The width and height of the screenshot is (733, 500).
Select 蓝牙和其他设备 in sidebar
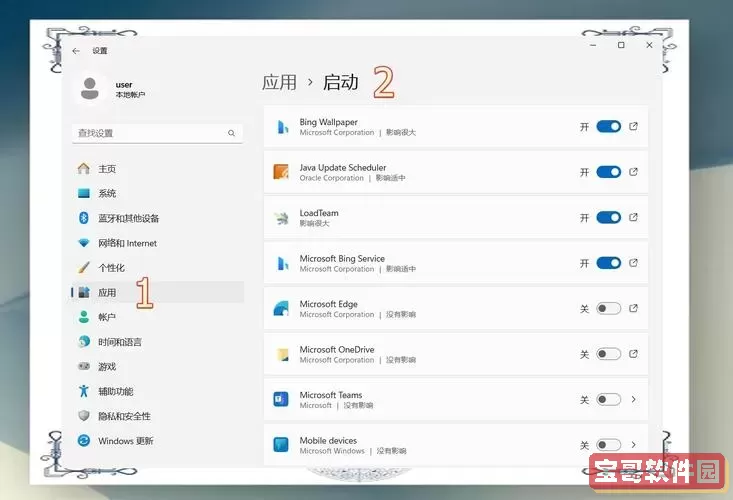pyautogui.click(x=158, y=218)
